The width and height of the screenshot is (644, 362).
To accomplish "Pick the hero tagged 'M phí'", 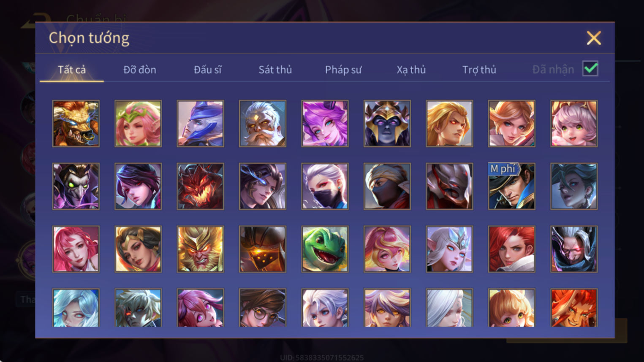I will [511, 186].
